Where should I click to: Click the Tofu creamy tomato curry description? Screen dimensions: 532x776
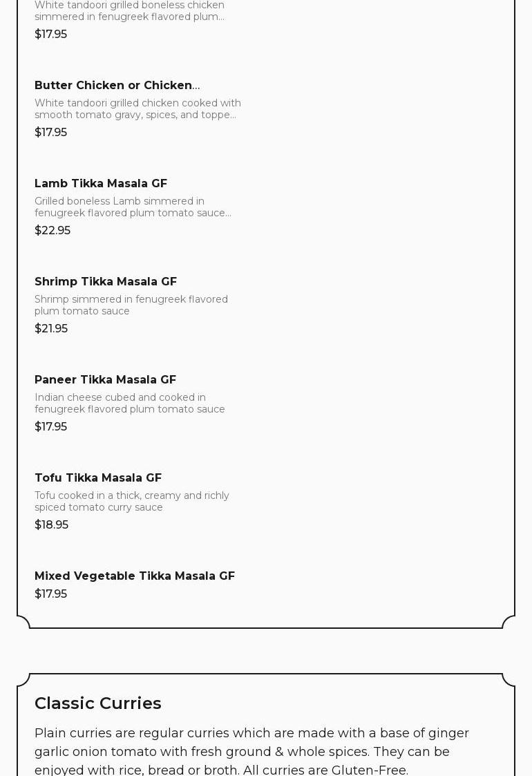point(132,502)
